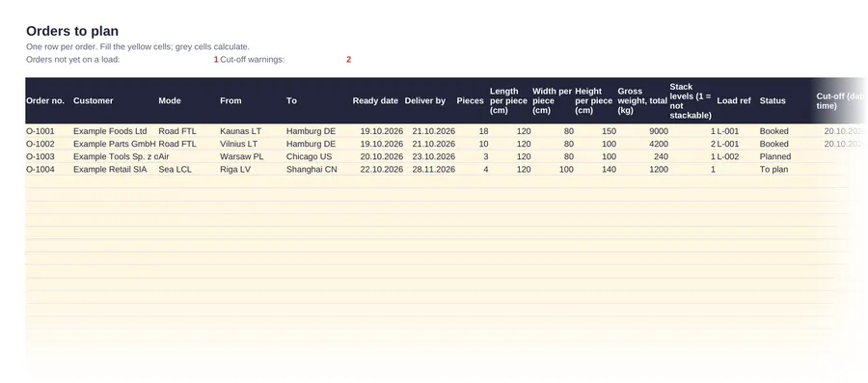Select order number cell O-1004

[x=41, y=170]
